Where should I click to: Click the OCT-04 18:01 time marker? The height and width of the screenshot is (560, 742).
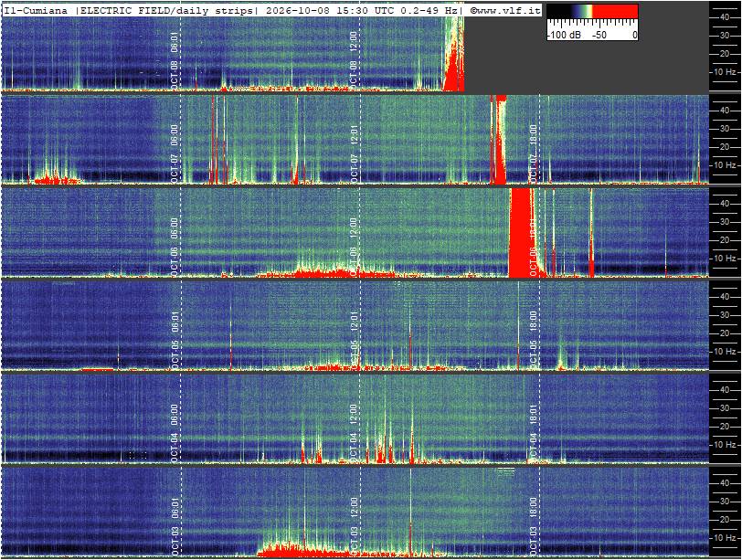tap(533, 433)
